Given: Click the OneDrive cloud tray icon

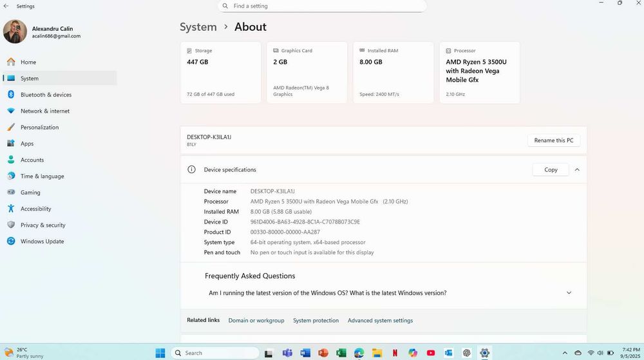Looking at the screenshot, I should coord(578,353).
